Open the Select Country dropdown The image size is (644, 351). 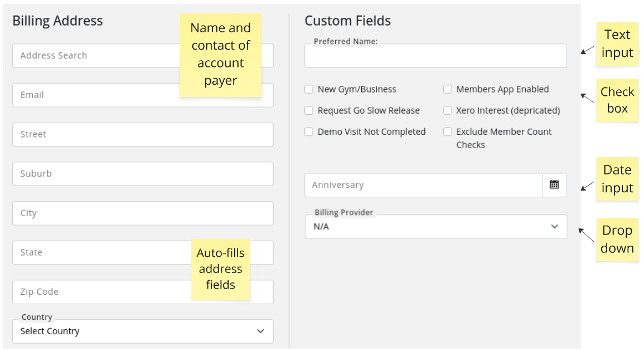(x=134, y=331)
